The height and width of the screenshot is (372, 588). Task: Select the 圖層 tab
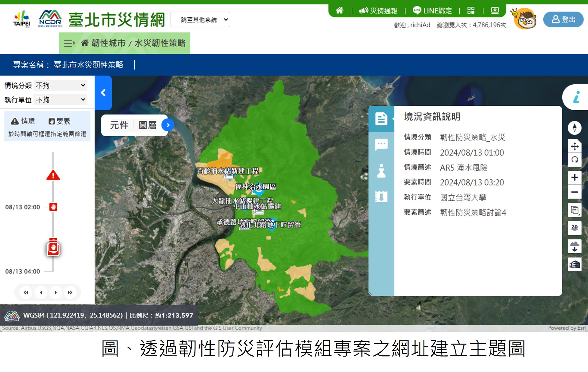click(148, 125)
